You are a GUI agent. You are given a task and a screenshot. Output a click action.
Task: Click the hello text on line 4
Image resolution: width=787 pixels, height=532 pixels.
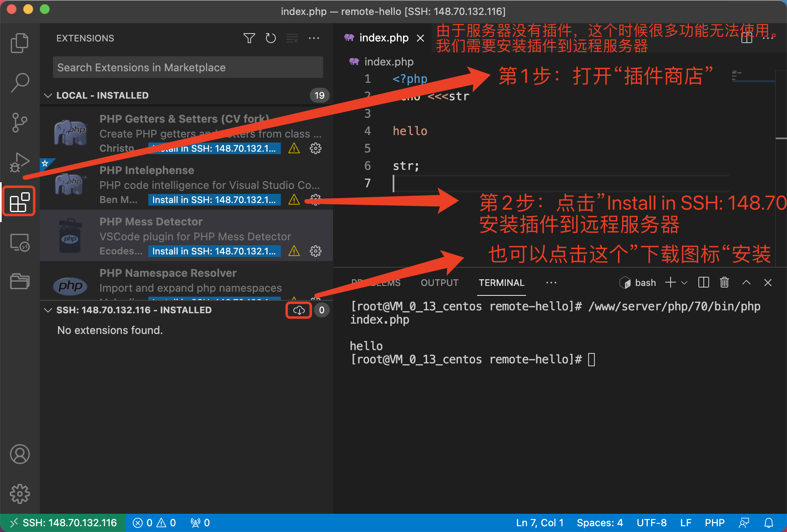410,131
